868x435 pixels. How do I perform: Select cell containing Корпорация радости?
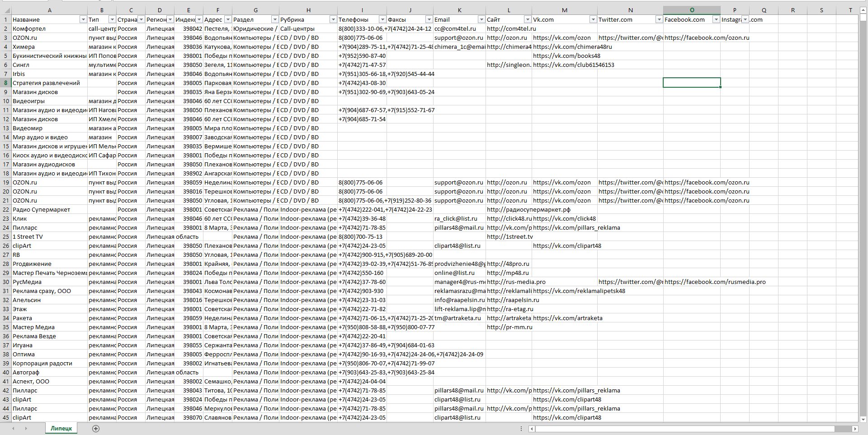tap(49, 363)
